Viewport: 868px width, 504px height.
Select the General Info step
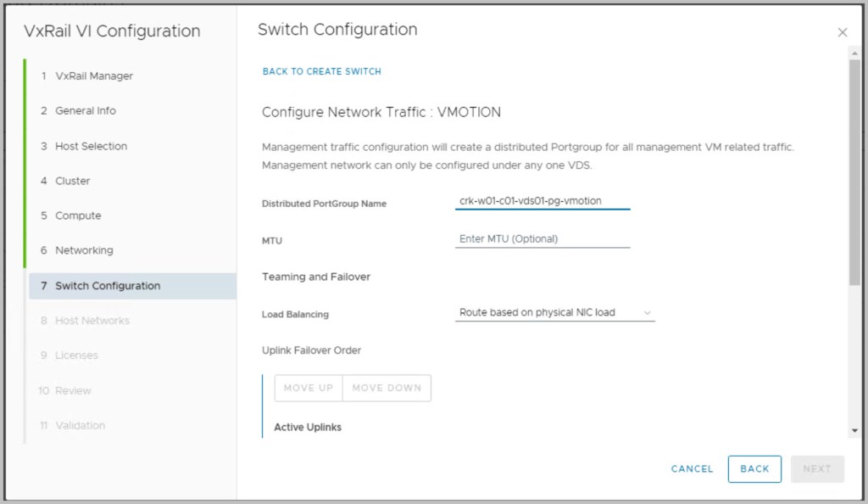86,111
